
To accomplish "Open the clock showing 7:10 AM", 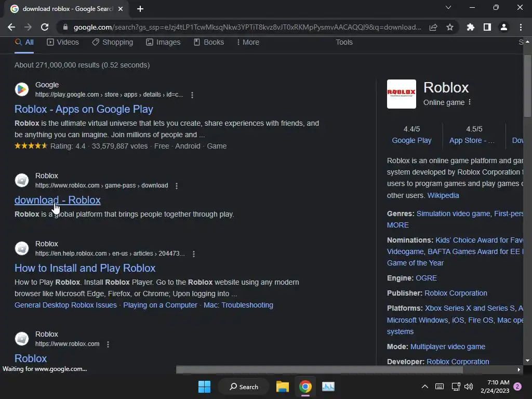I will 495,387.
